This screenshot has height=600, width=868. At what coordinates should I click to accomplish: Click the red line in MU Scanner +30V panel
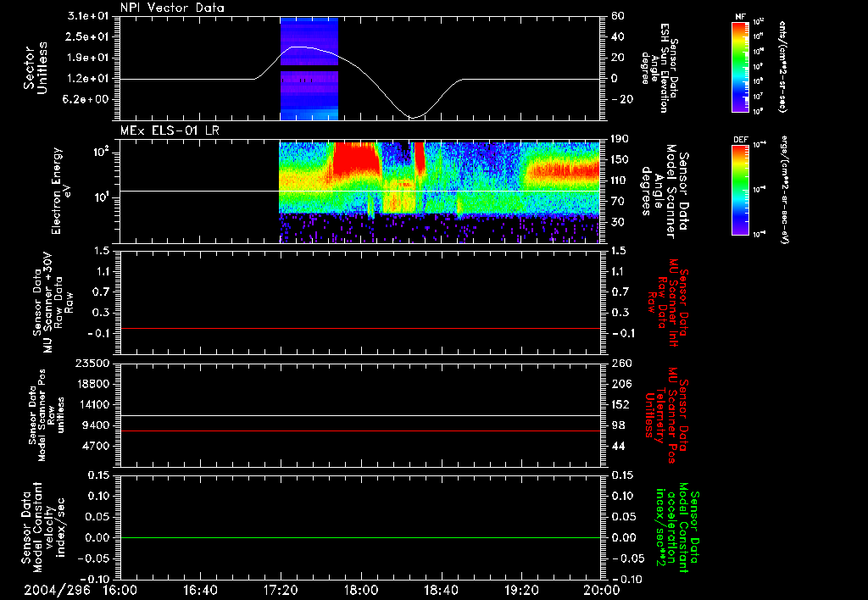click(x=360, y=328)
